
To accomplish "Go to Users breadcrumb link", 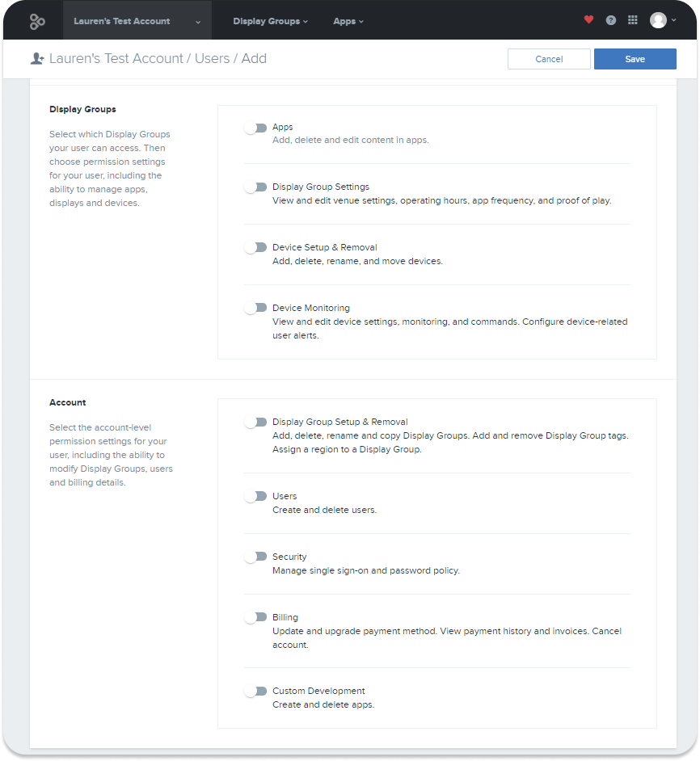I will click(213, 58).
